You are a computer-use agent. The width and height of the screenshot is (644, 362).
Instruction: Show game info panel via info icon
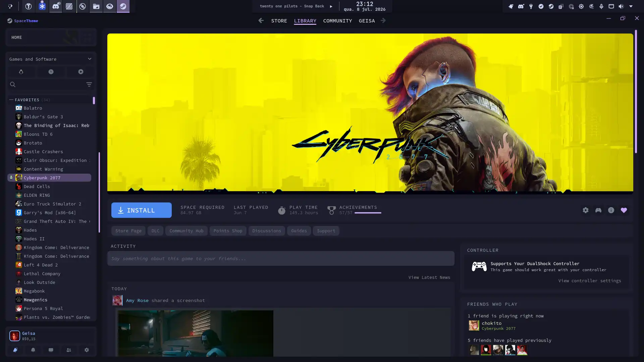[611, 210]
